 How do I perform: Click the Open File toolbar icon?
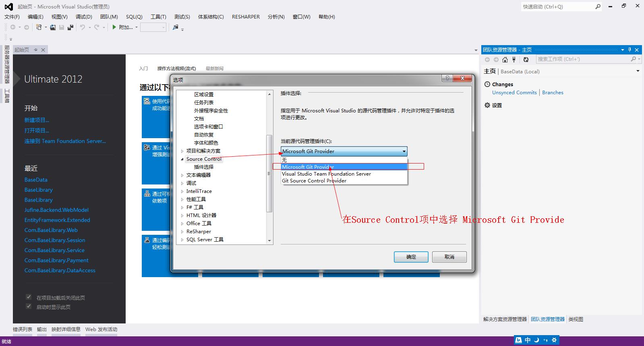coord(53,27)
